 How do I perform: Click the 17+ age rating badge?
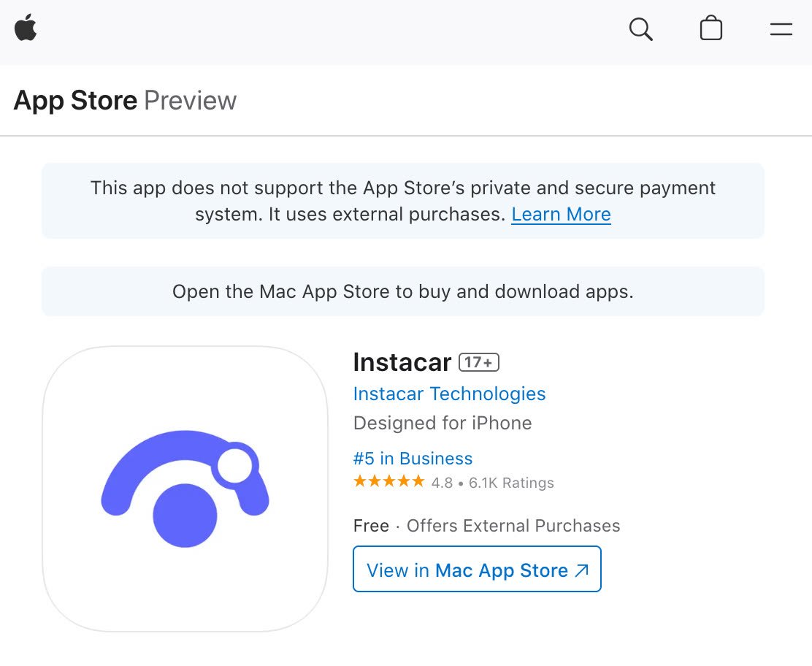[x=479, y=362]
